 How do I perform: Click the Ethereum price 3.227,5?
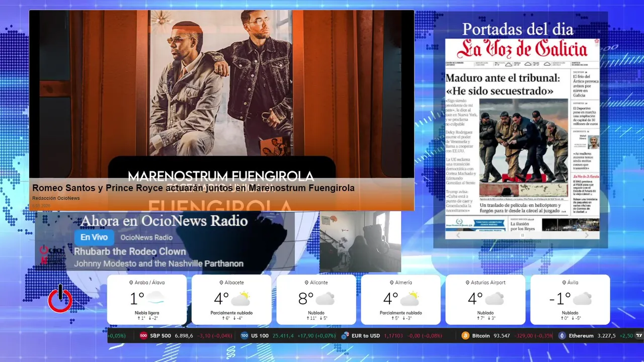tap(606, 335)
